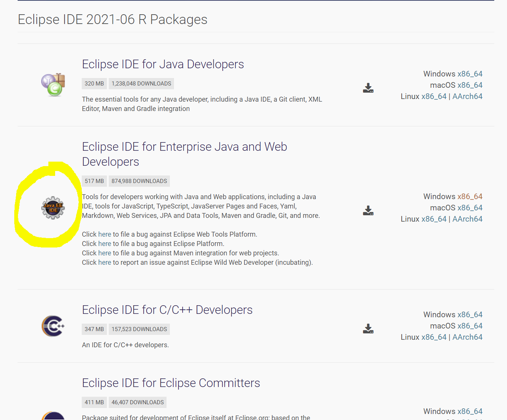Download Java Developers Windows x86_64 build
Image resolution: width=507 pixels, height=420 pixels.
[470, 74]
